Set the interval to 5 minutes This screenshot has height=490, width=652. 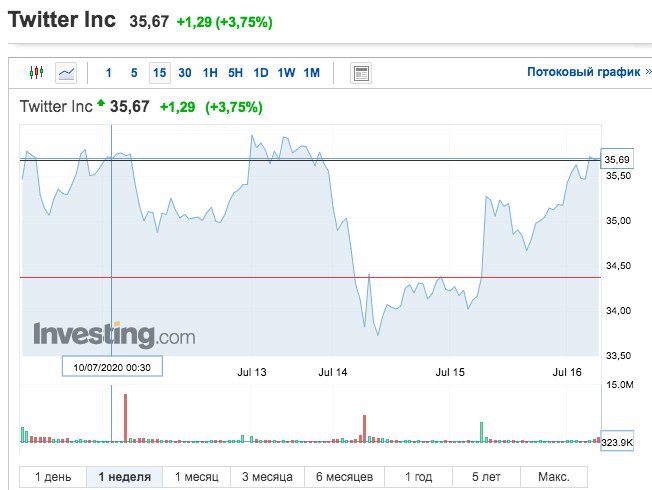[134, 72]
